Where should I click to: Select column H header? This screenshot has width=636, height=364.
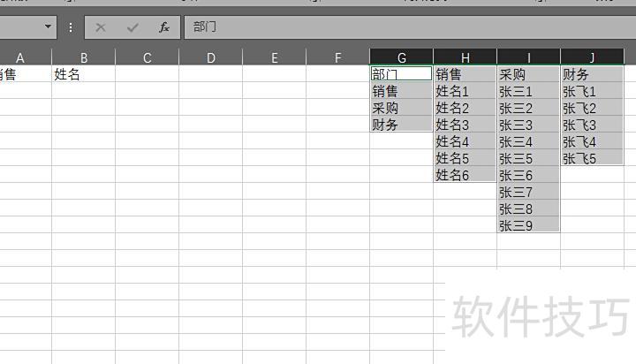(466, 57)
